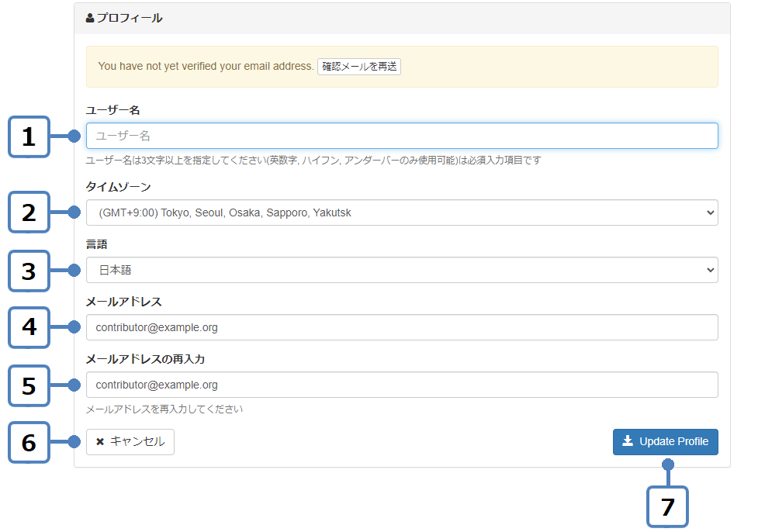Select the メールアドレスの再入力 confirmation field
The height and width of the screenshot is (532, 765).
(401, 385)
